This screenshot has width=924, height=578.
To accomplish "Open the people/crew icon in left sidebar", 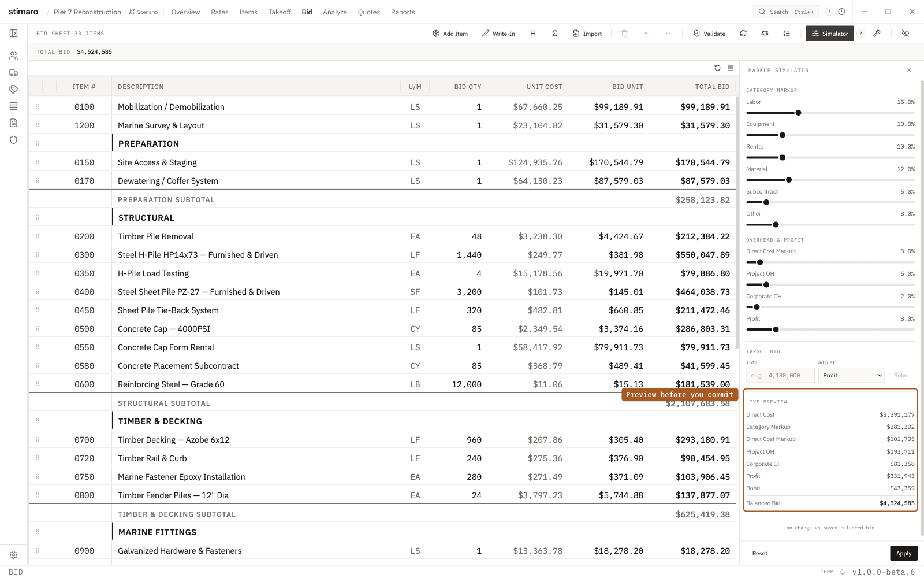I will click(13, 55).
